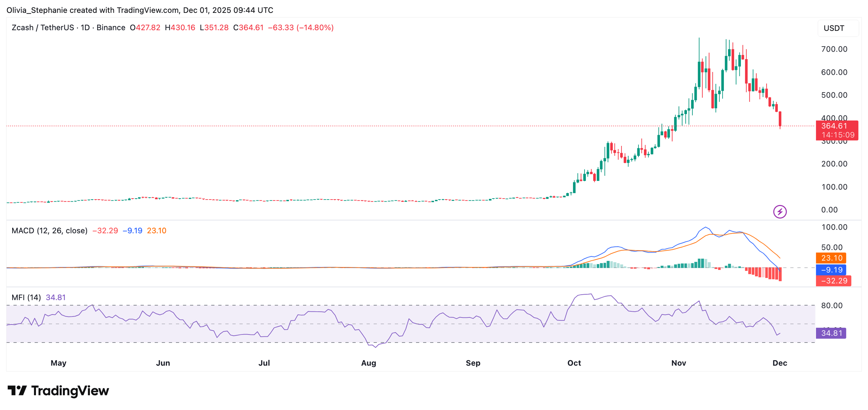Open the TradingView logo home link
868x410 pixels.
pos(58,391)
